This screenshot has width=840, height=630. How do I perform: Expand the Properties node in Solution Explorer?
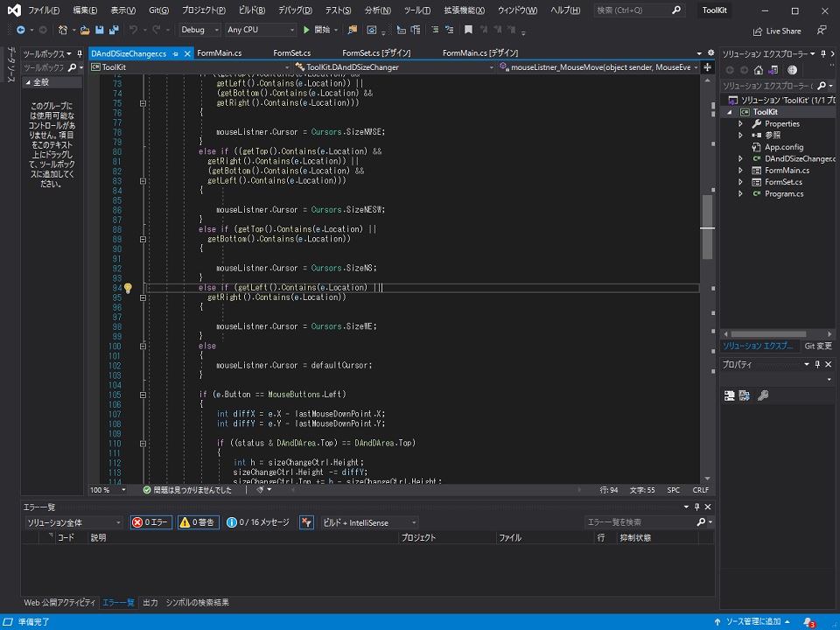click(x=740, y=124)
